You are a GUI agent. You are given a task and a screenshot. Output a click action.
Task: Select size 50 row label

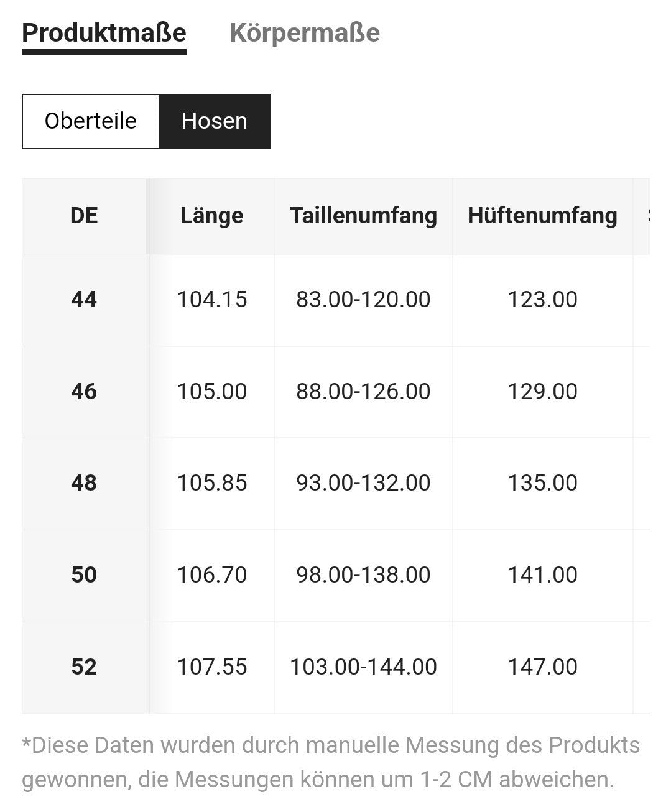(84, 575)
